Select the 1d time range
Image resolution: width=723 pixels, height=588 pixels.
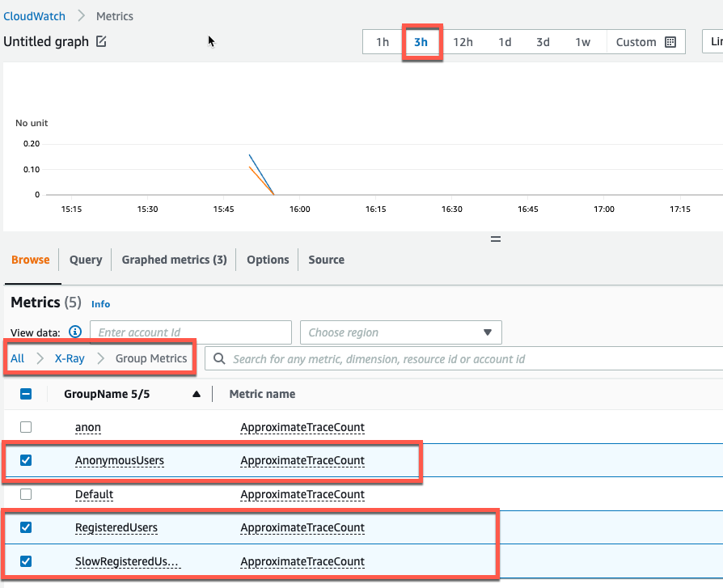(505, 42)
